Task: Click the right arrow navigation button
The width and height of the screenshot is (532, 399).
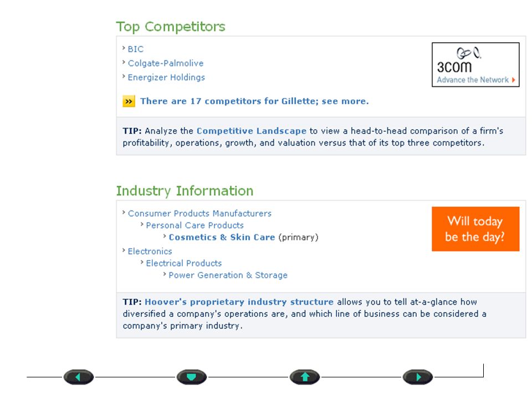Action: pos(418,377)
